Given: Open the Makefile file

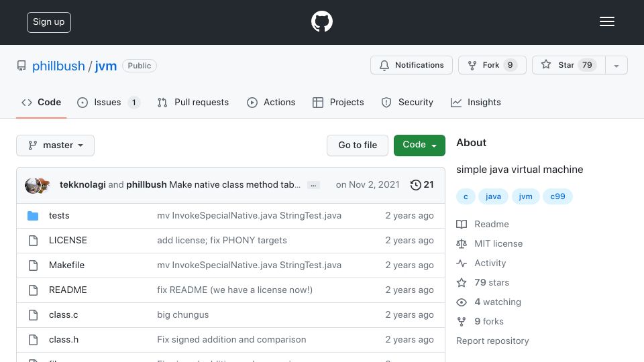Looking at the screenshot, I should [x=66, y=265].
